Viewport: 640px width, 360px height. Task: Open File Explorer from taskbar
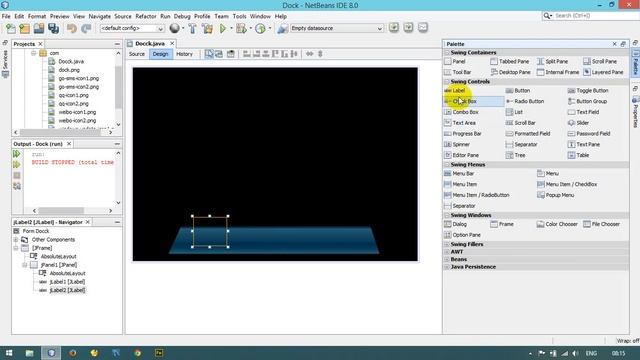coord(29,353)
